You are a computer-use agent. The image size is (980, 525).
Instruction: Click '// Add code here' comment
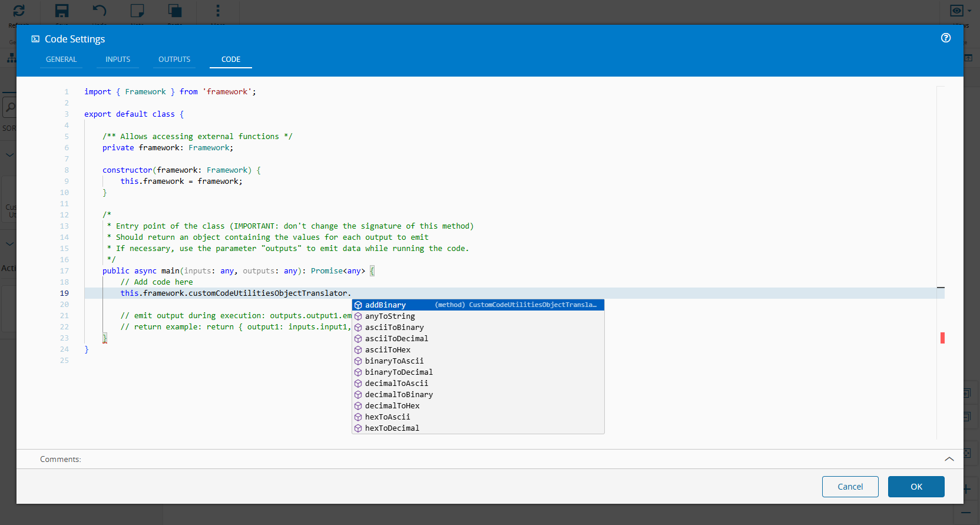157,282
